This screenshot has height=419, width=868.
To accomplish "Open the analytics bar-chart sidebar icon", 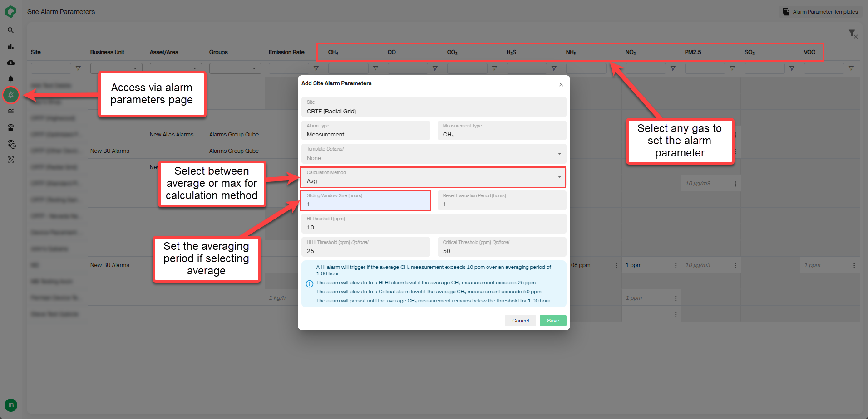I will coord(11,46).
